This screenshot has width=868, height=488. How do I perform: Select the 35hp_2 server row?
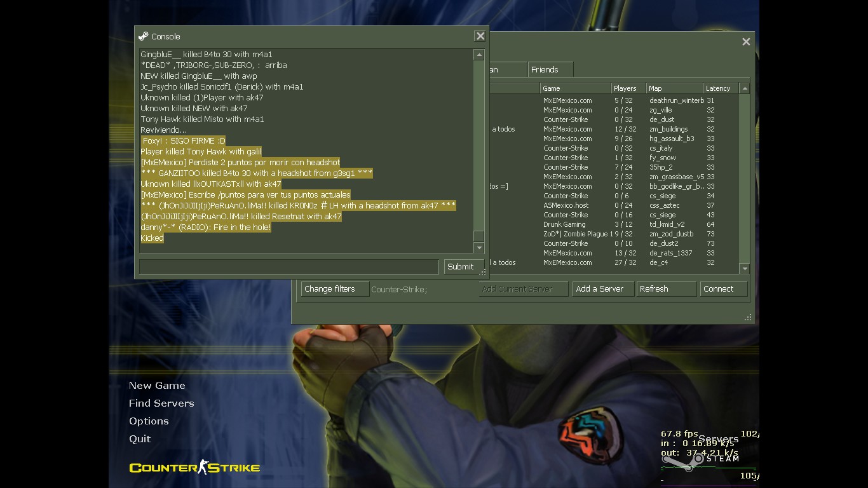(x=613, y=167)
